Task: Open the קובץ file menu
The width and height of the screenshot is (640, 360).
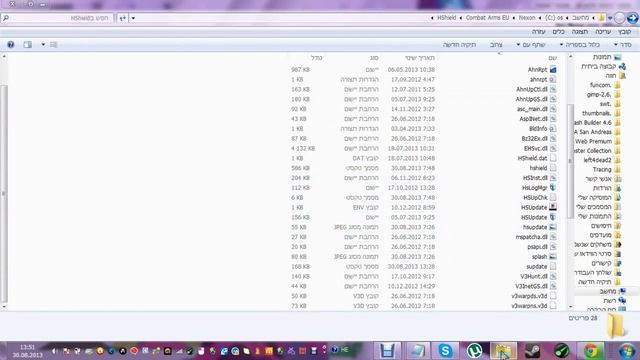Action: 624,31
